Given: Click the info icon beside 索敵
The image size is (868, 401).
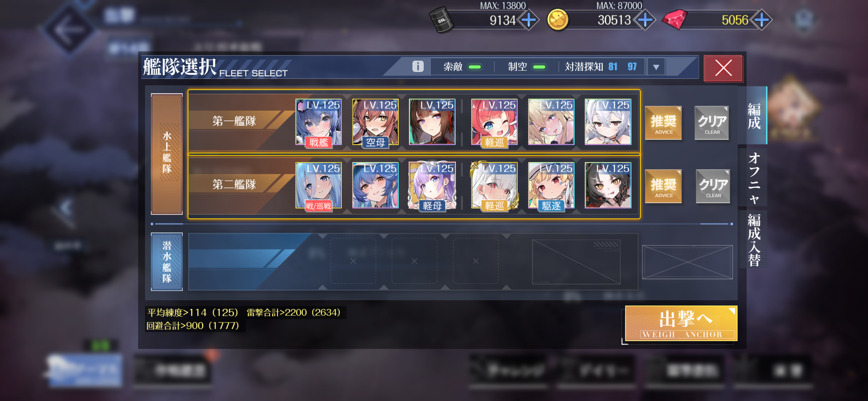Looking at the screenshot, I should pyautogui.click(x=418, y=66).
